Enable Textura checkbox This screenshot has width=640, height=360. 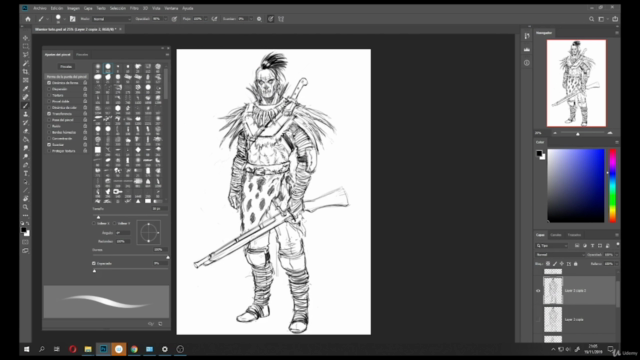click(x=49, y=95)
